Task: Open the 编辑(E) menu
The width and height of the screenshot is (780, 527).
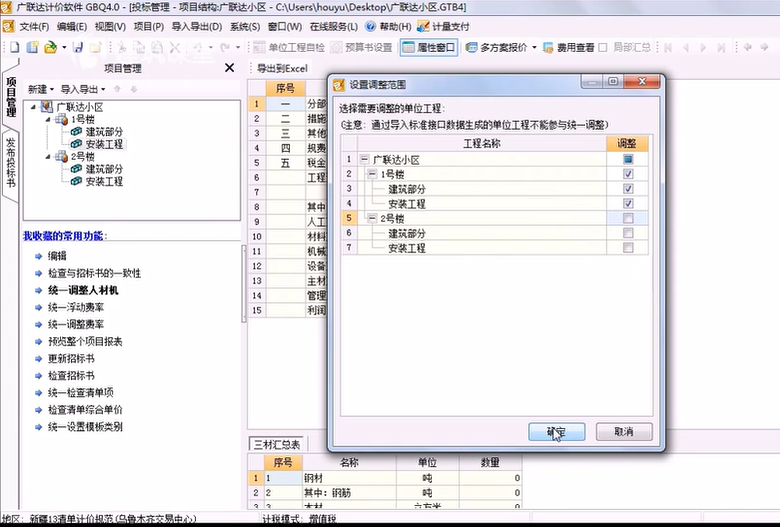Action: pyautogui.click(x=72, y=26)
